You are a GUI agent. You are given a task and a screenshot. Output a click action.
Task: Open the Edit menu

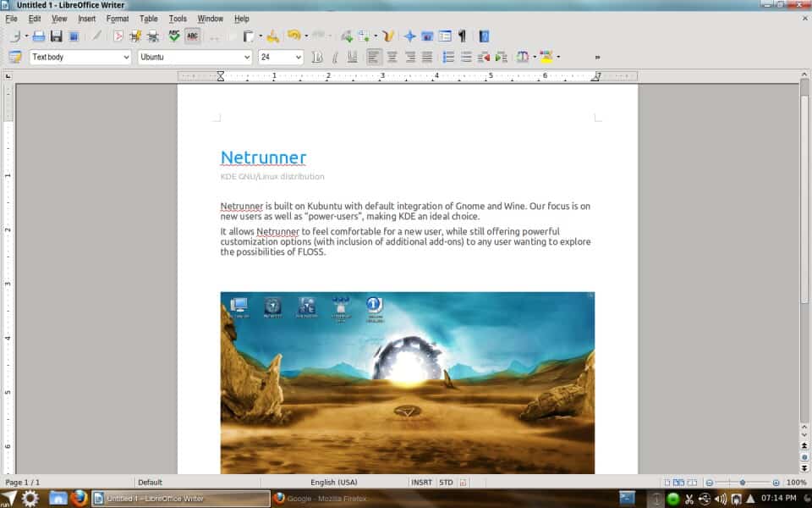click(x=35, y=19)
